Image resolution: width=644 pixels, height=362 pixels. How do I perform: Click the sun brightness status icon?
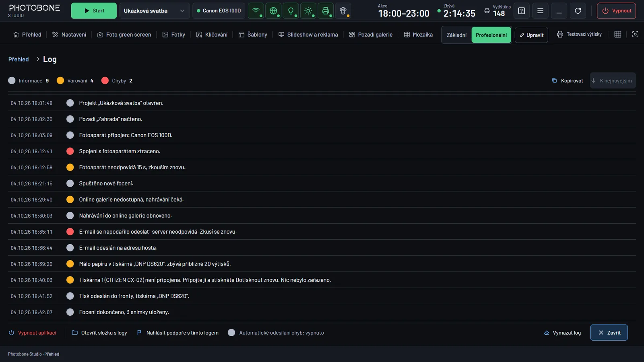click(x=308, y=11)
